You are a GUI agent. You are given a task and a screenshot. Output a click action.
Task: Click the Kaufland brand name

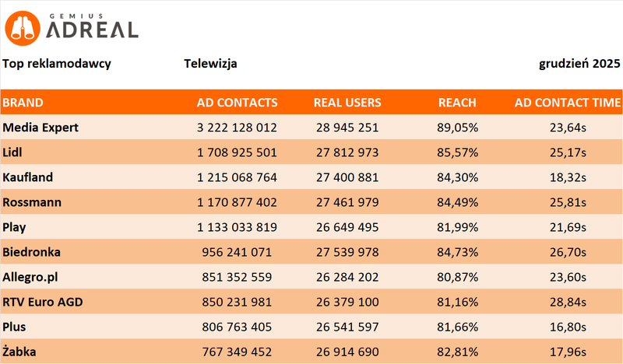pyautogui.click(x=28, y=177)
